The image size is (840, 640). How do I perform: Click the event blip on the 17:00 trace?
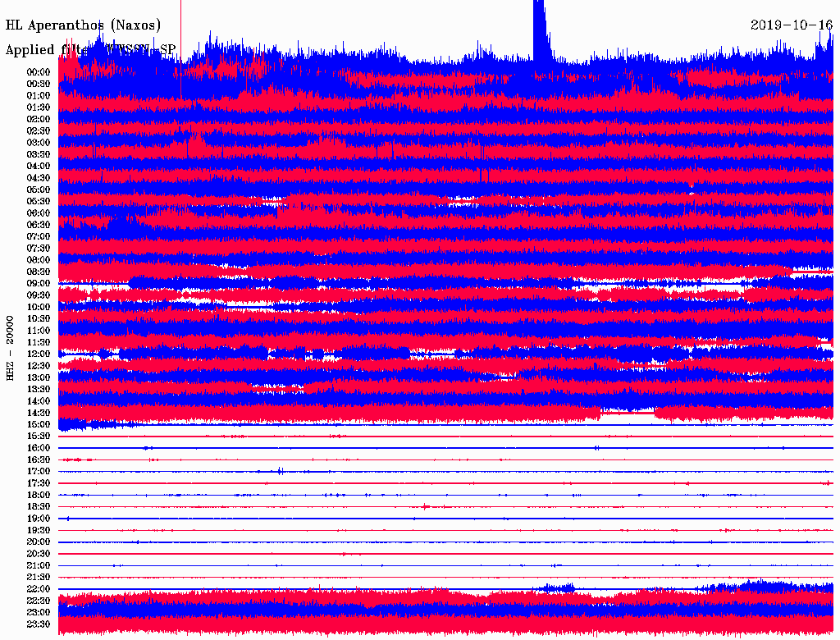click(x=281, y=472)
